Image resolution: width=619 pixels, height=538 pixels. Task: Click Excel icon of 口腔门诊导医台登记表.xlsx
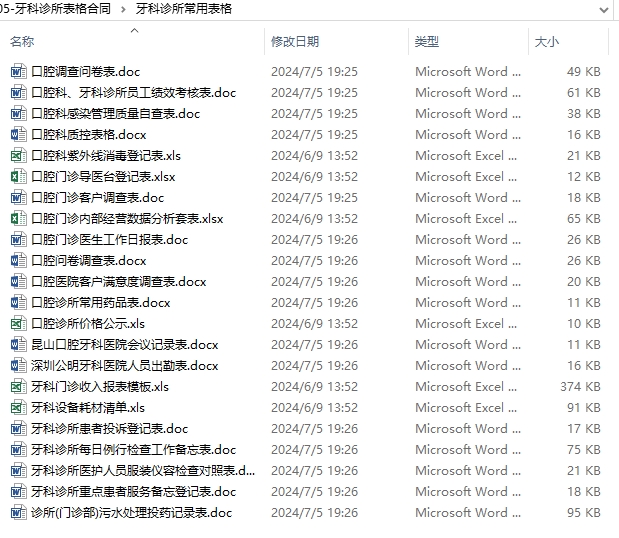[x=18, y=177]
